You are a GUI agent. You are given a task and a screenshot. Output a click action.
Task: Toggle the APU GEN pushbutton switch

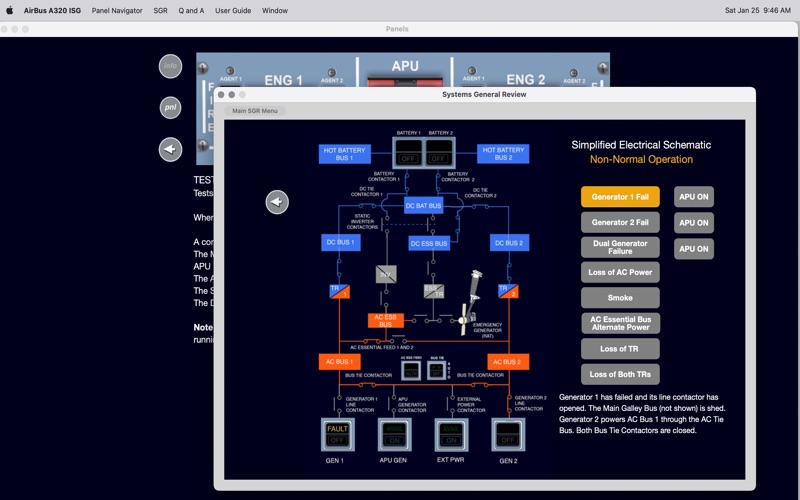click(394, 435)
